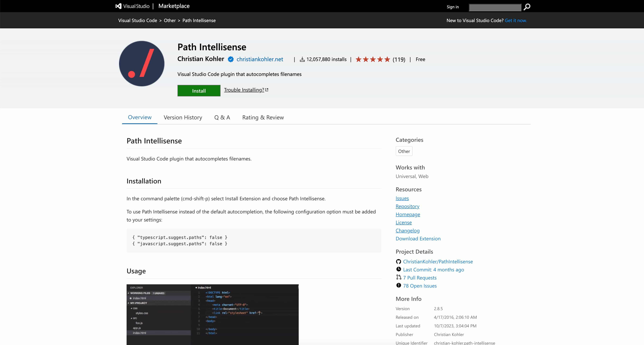Click the Free price label
The height and width of the screenshot is (345, 644).
click(420, 59)
